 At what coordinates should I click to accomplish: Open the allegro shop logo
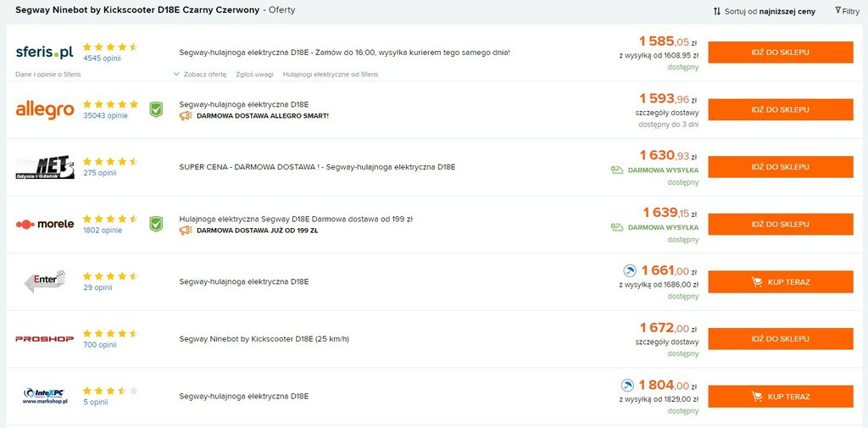[44, 110]
